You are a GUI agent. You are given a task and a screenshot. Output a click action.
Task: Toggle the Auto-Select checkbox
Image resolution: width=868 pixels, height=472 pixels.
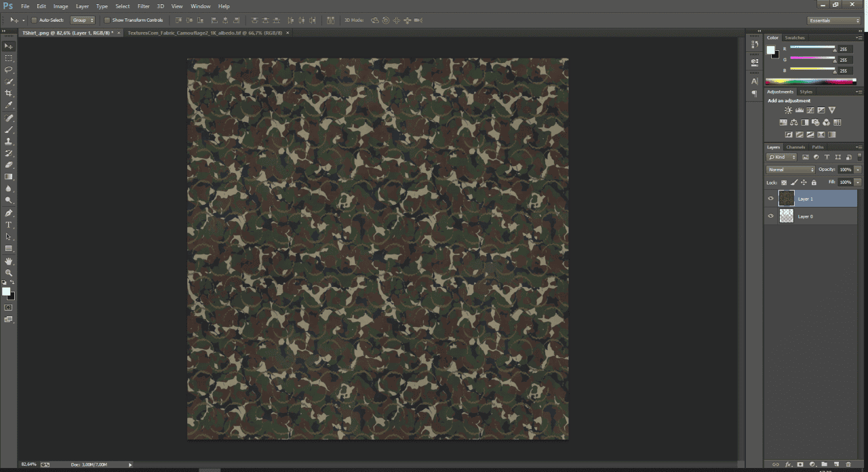33,20
